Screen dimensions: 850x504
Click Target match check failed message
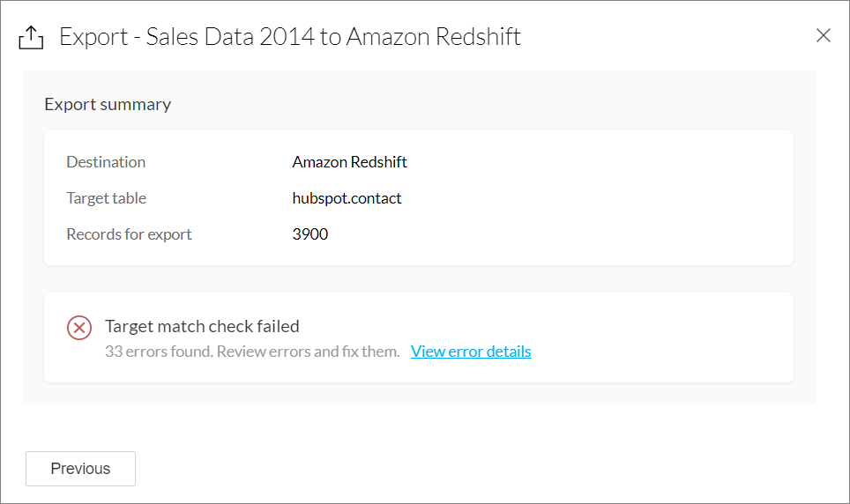coord(202,326)
